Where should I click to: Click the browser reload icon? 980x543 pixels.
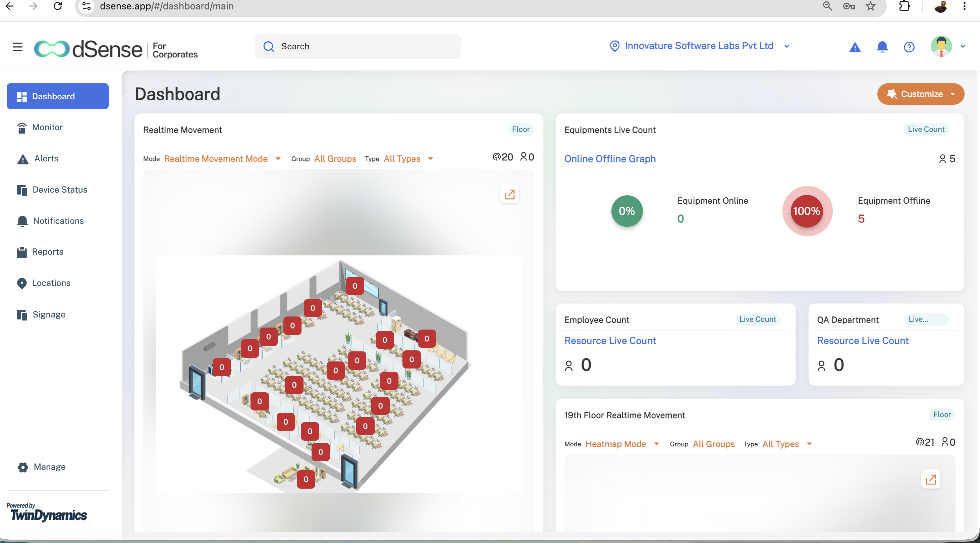[x=57, y=6]
